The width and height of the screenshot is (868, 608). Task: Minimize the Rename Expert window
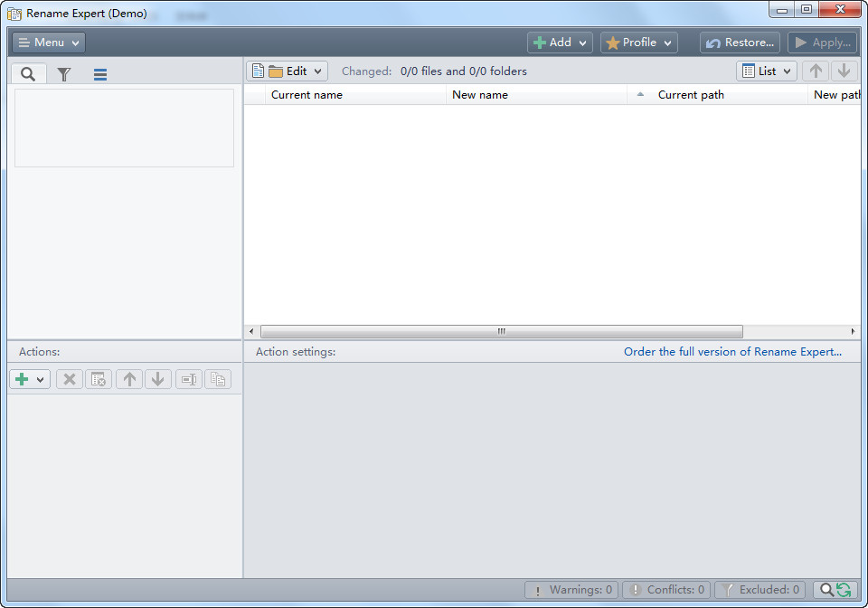781,9
